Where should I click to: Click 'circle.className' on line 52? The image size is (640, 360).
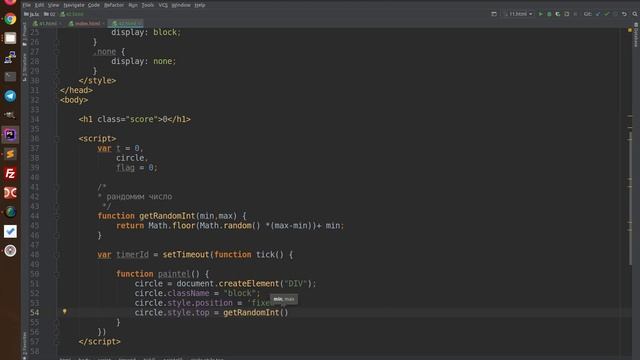point(172,293)
